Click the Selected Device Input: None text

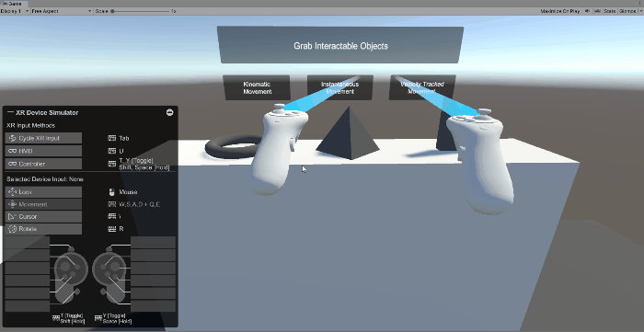coord(45,179)
